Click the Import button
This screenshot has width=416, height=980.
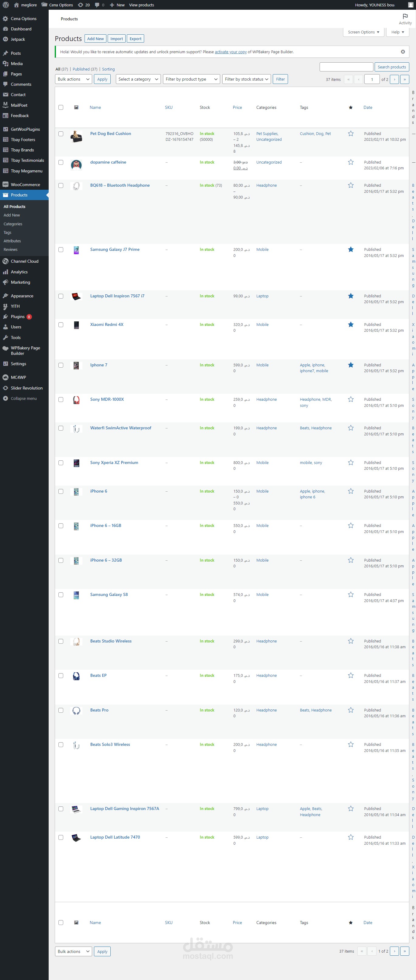pos(116,39)
